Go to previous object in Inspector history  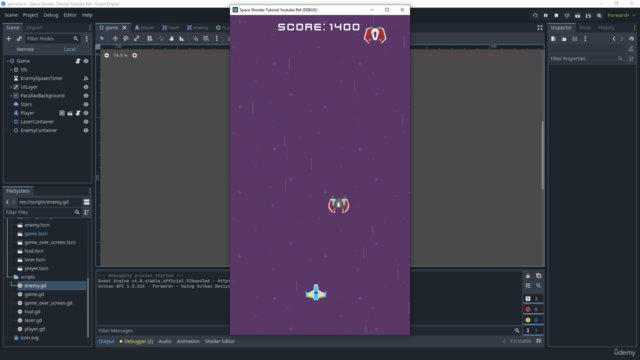(614, 39)
